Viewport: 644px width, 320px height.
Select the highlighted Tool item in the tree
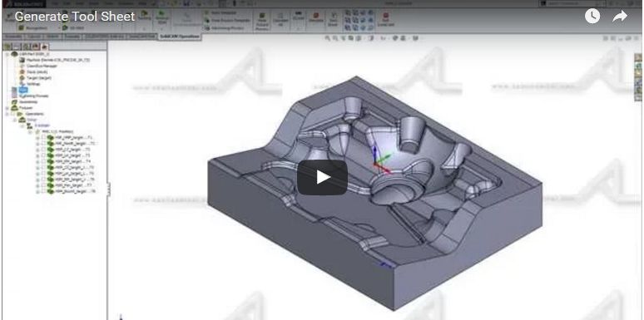click(x=23, y=90)
